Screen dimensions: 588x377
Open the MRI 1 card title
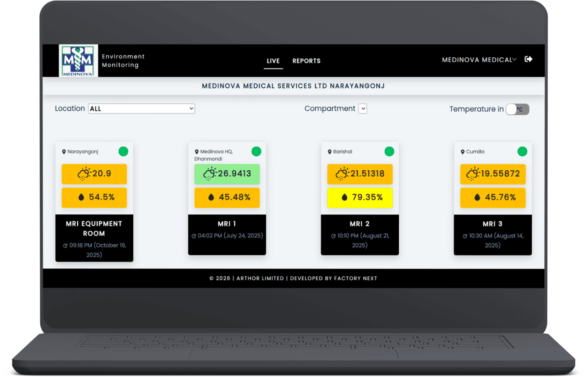[227, 224]
